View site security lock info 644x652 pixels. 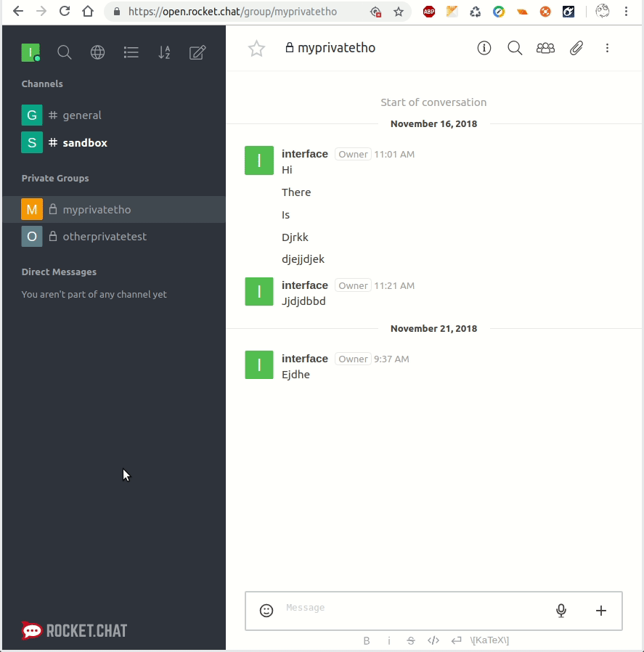[x=117, y=12]
